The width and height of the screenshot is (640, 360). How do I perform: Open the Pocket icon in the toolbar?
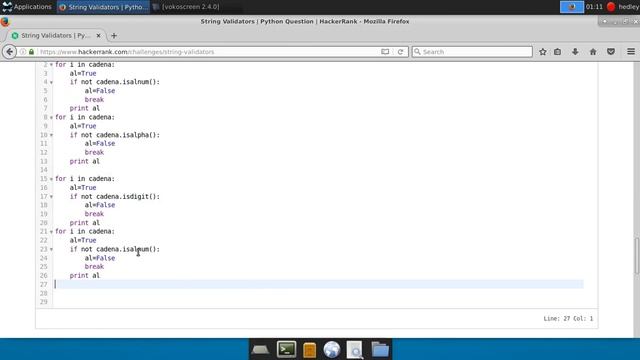click(611, 52)
